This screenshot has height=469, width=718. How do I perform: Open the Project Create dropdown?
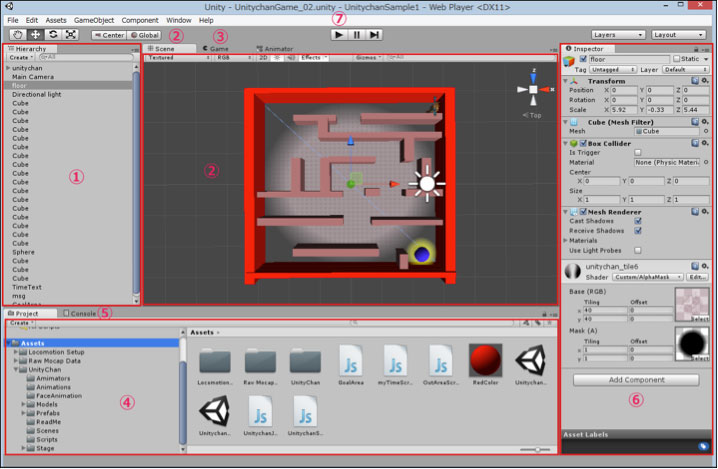(22, 323)
